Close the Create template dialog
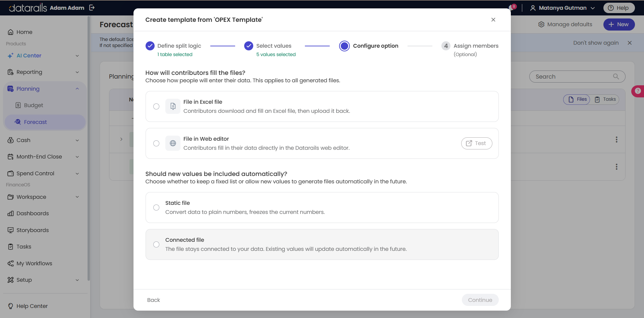Viewport: 644px width, 318px height. point(493,20)
